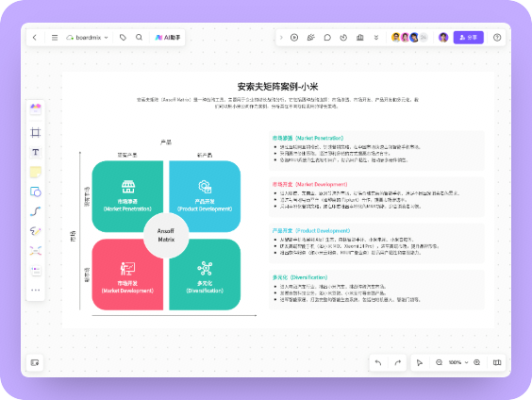Select the Diversification green quadrant
This screenshot has height=400, width=532.
[205, 275]
